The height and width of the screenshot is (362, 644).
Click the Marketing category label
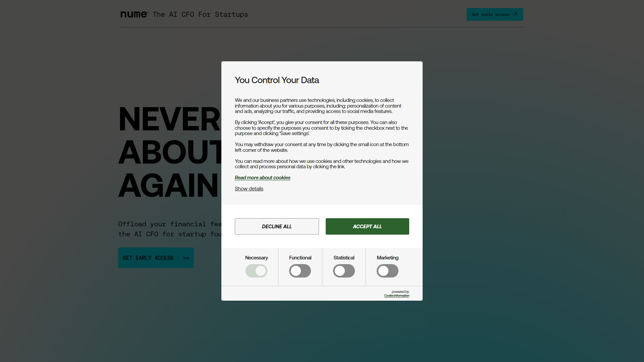pyautogui.click(x=387, y=258)
